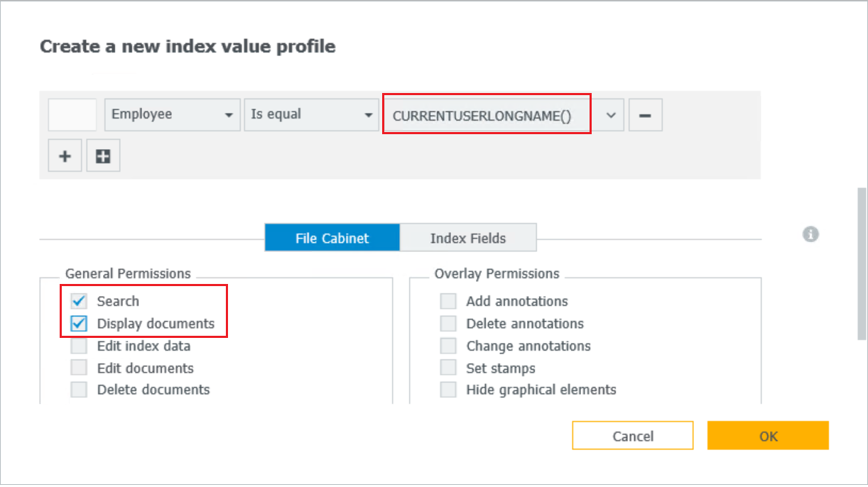Click the CURRENTUSERLONGNAME() value field
Viewport: 868px width, 487px height.
(487, 115)
